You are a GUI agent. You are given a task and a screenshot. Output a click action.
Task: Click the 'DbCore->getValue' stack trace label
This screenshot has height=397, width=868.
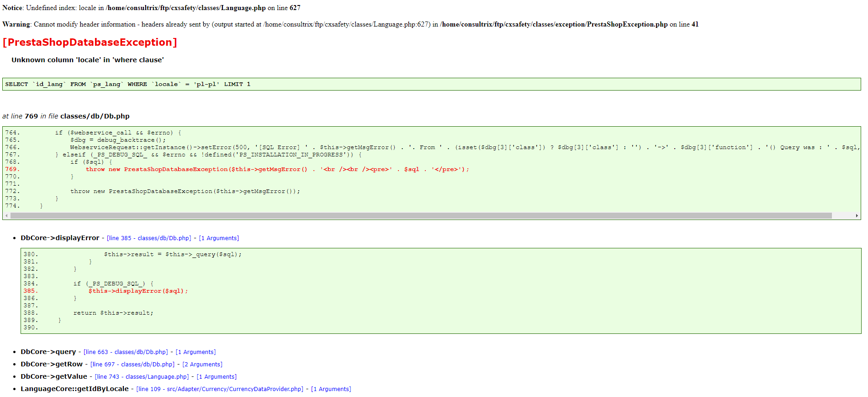click(x=54, y=376)
